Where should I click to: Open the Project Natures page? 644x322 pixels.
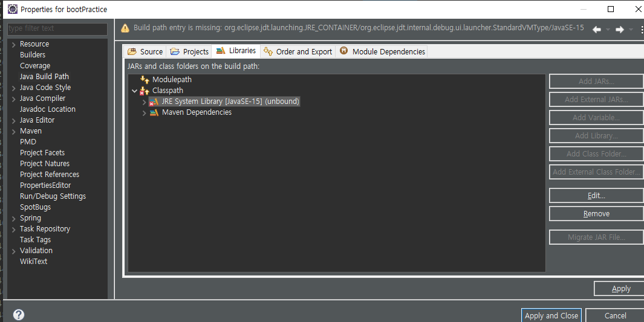tap(45, 163)
